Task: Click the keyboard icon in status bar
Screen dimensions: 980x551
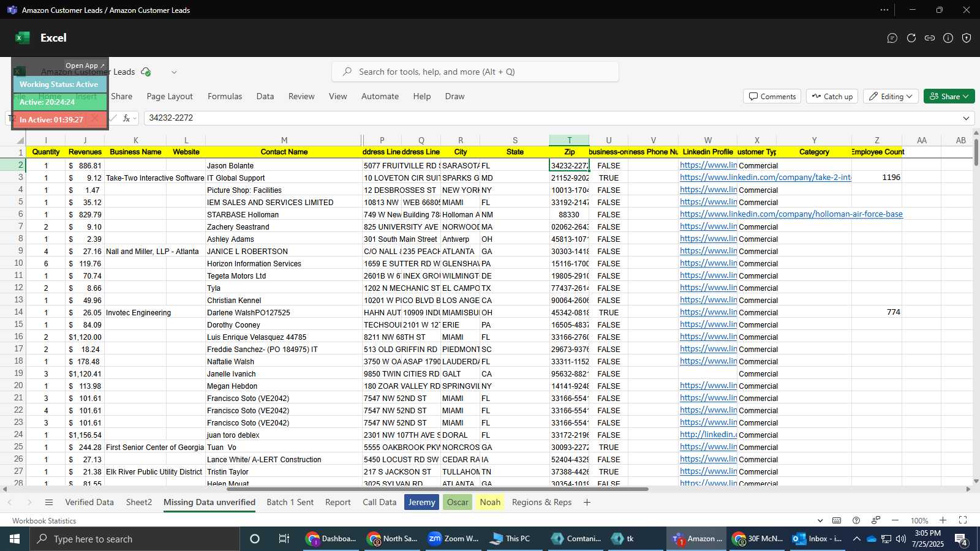Action: 837,520
